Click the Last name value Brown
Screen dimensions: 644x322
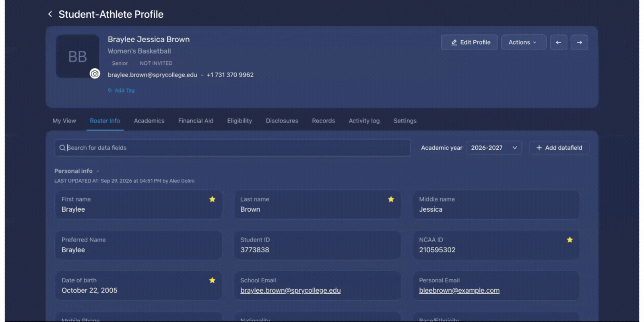coord(250,209)
